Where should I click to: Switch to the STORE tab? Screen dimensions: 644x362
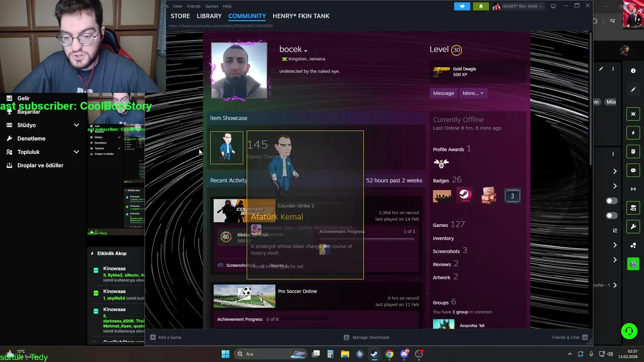pos(180,16)
